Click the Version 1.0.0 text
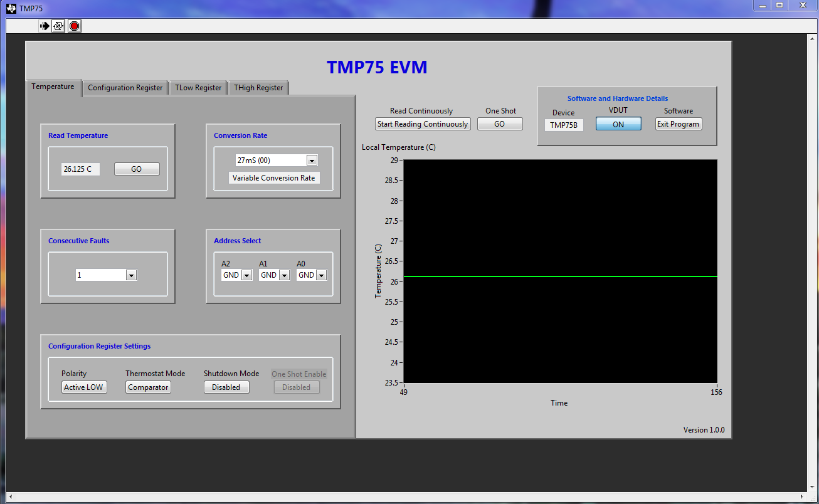Image resolution: width=819 pixels, height=504 pixels. coord(704,430)
